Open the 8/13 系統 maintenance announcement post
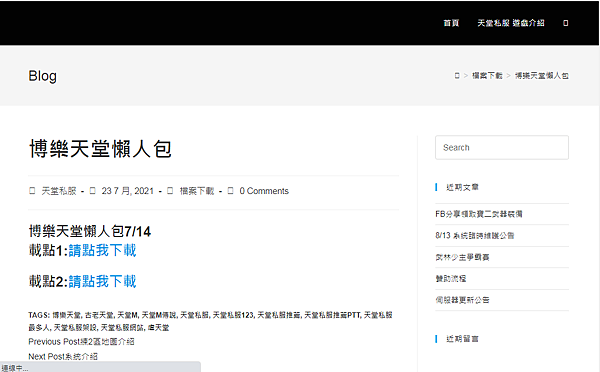Image resolution: width=600 pixels, height=372 pixels. tap(475, 235)
